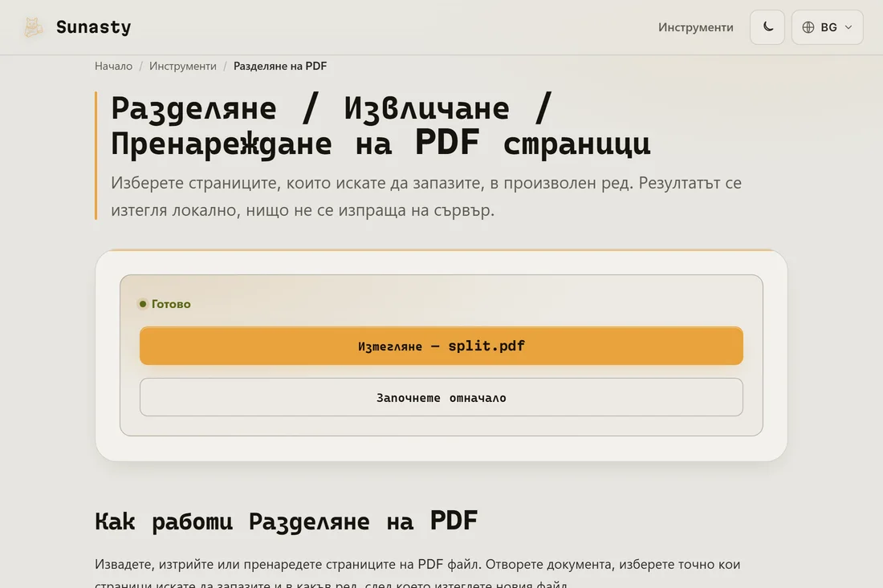The width and height of the screenshot is (883, 588).
Task: Click the Започнете отначало button
Action: [441, 397]
